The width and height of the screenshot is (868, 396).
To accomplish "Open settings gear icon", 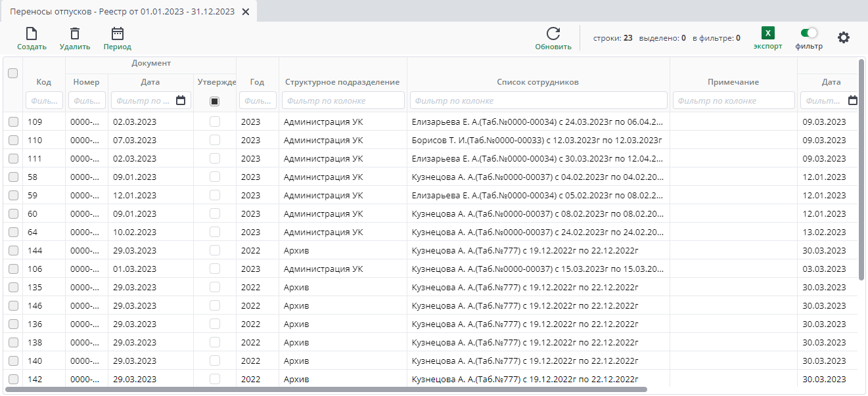I will [x=844, y=37].
